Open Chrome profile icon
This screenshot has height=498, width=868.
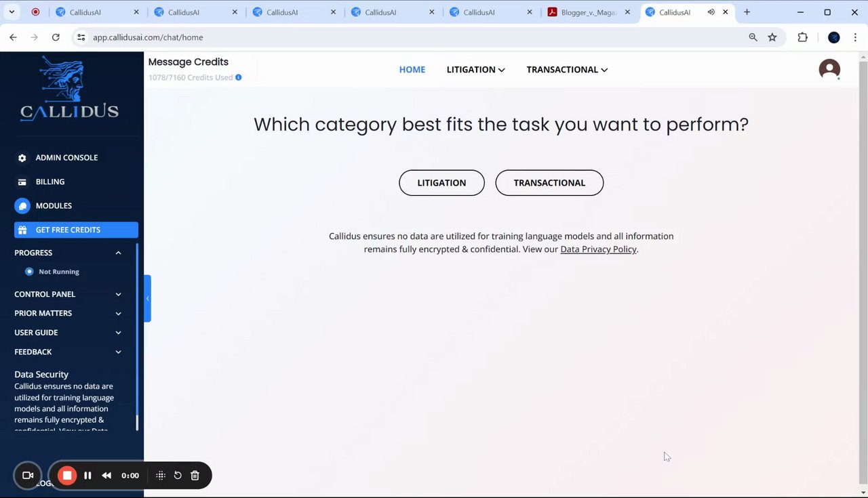pyautogui.click(x=834, y=37)
